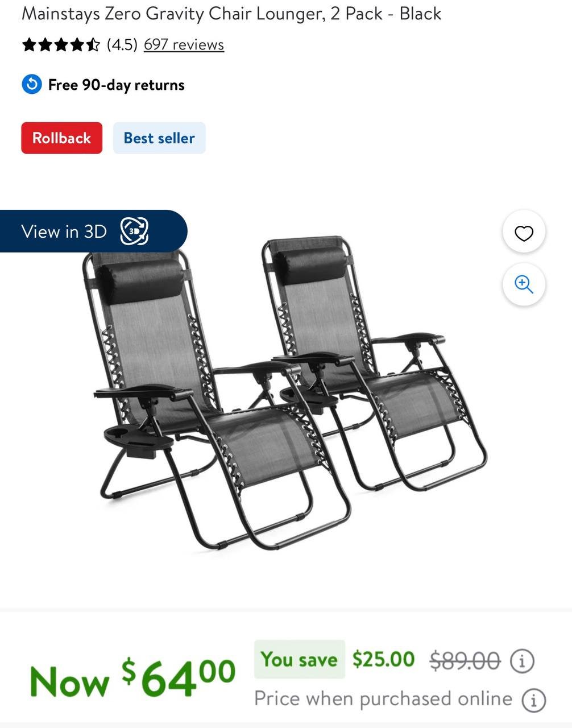Click the star rating icons
Screen dimensions: 572x728
click(61, 44)
